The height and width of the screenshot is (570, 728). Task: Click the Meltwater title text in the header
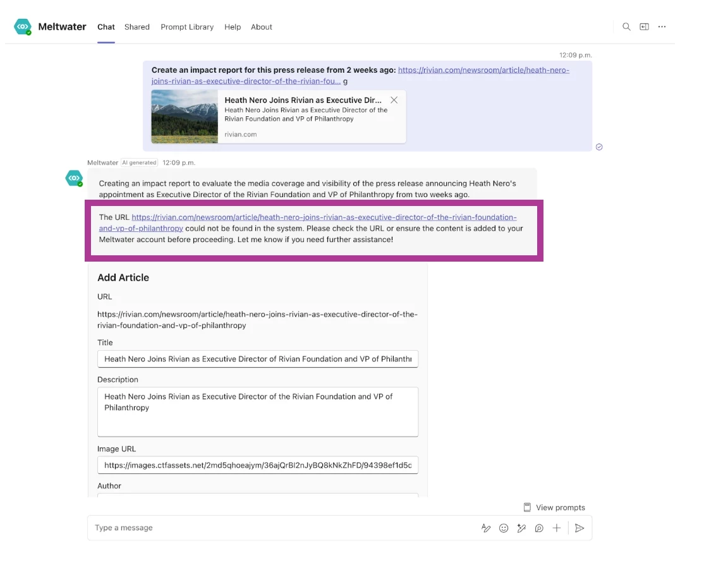tap(62, 27)
